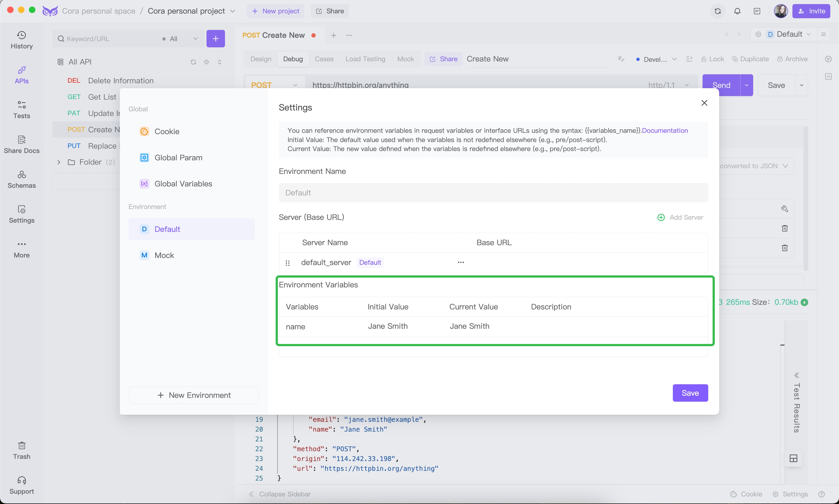Switch to the Load Testing tab
The image size is (839, 504).
point(365,59)
